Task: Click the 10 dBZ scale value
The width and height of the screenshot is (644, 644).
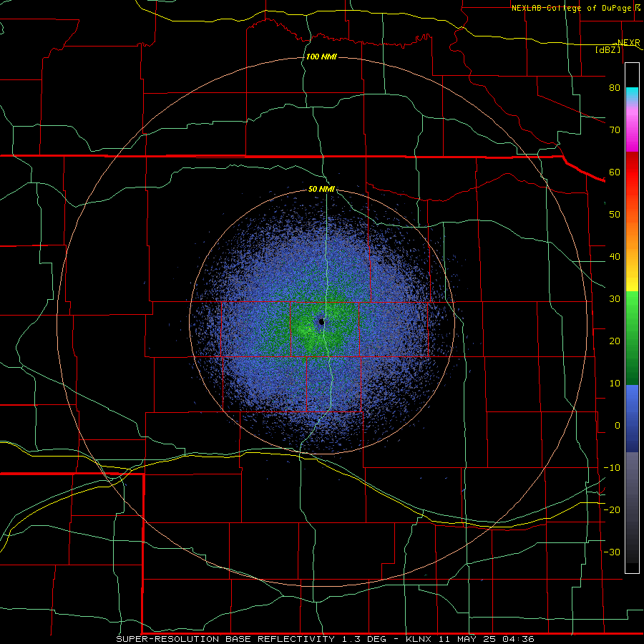Action: 615,384
